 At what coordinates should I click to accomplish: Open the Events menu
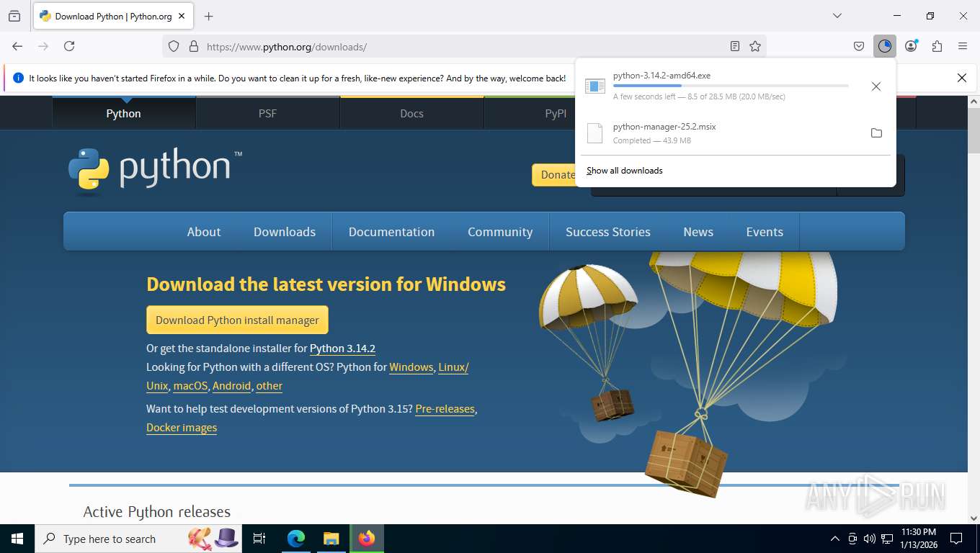[x=765, y=232]
